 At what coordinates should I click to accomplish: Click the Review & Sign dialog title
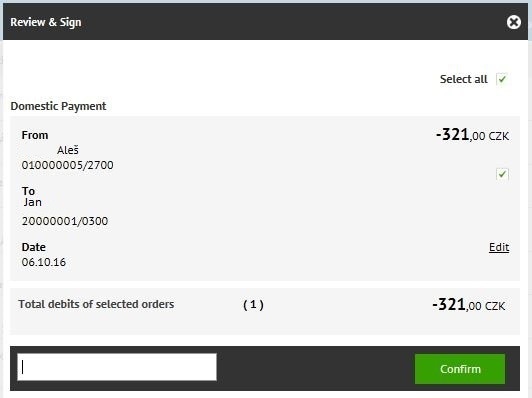coord(46,22)
